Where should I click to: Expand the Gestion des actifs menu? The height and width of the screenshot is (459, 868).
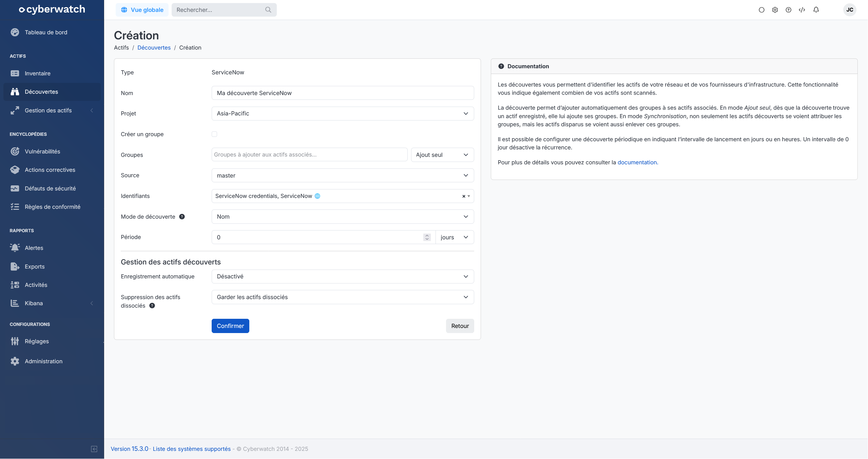48,110
